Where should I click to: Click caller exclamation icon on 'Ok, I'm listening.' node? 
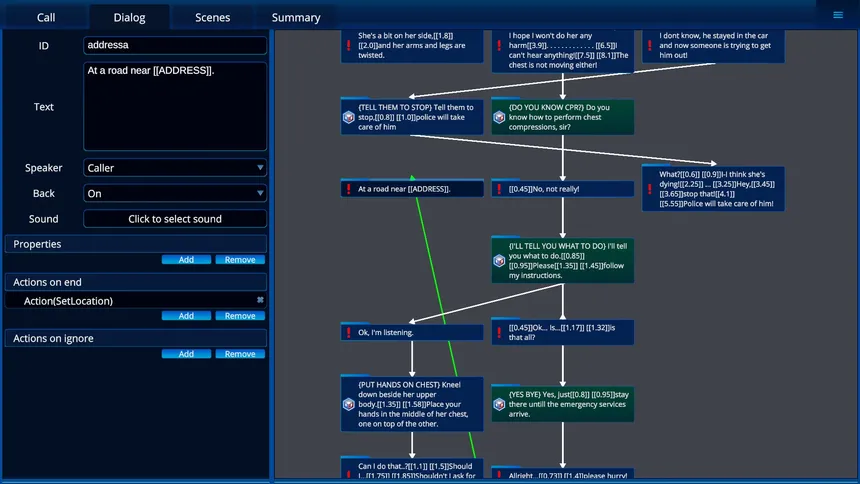(x=349, y=333)
